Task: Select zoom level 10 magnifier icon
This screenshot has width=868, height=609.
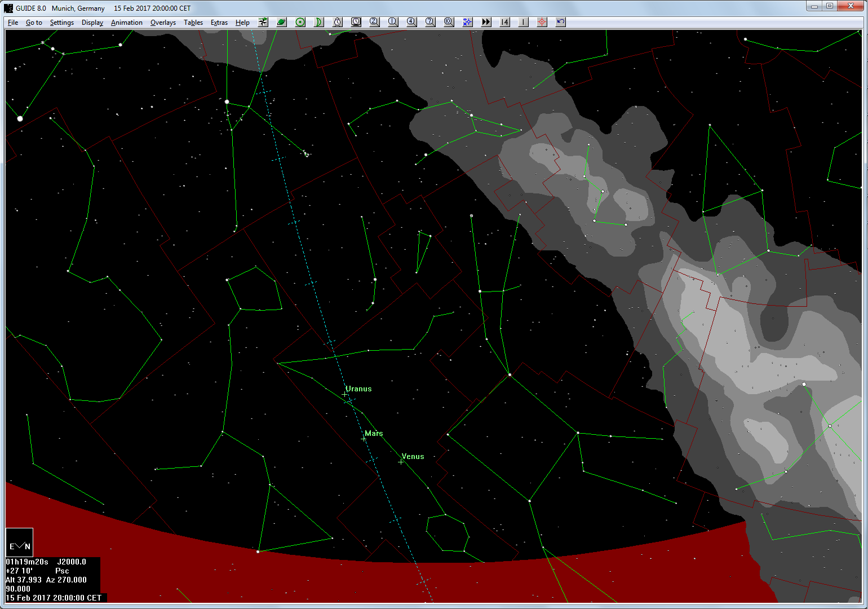Action: [x=449, y=22]
